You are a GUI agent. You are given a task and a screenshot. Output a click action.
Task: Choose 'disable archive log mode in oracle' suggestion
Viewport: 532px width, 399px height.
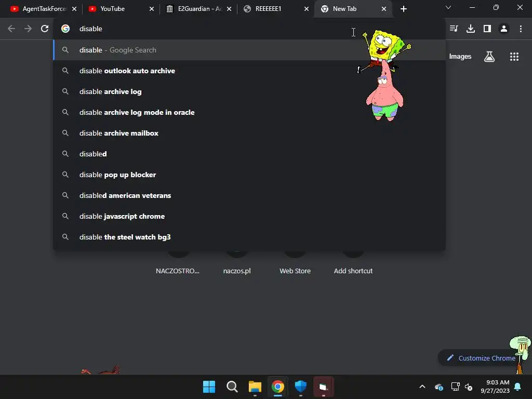click(249, 112)
